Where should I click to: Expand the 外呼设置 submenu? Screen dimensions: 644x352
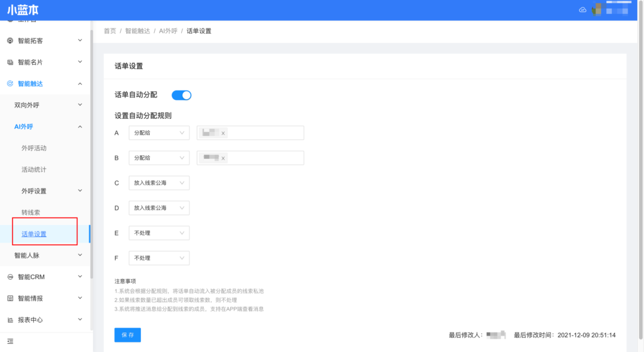50,191
